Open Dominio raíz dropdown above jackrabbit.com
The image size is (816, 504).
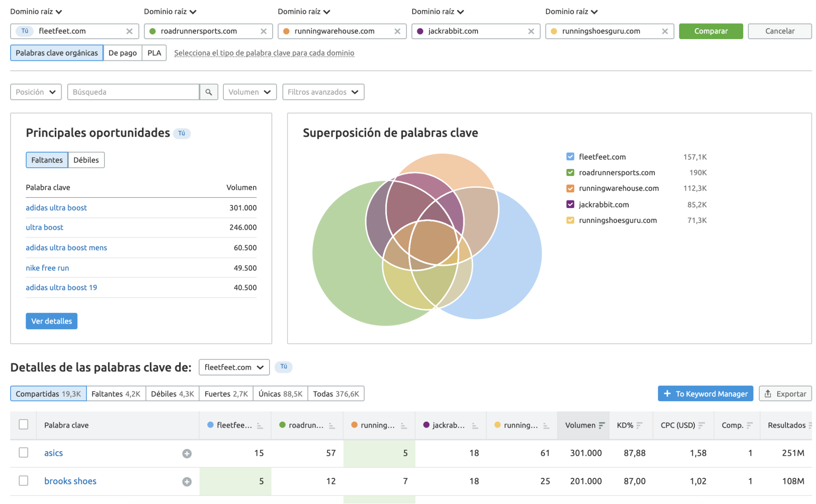[x=438, y=12]
